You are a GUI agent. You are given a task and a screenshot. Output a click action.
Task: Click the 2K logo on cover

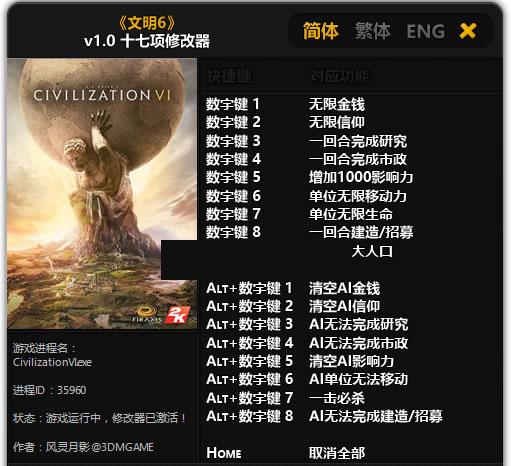(178, 315)
